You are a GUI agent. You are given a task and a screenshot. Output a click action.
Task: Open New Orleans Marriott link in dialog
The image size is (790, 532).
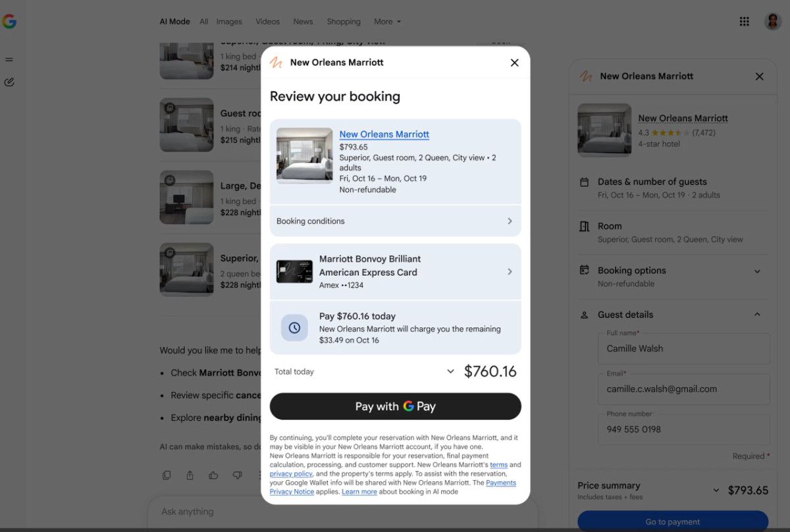[384, 134]
